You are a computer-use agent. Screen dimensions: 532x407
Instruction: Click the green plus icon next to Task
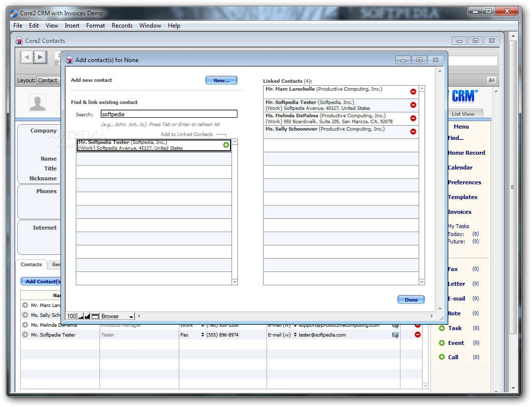point(442,328)
